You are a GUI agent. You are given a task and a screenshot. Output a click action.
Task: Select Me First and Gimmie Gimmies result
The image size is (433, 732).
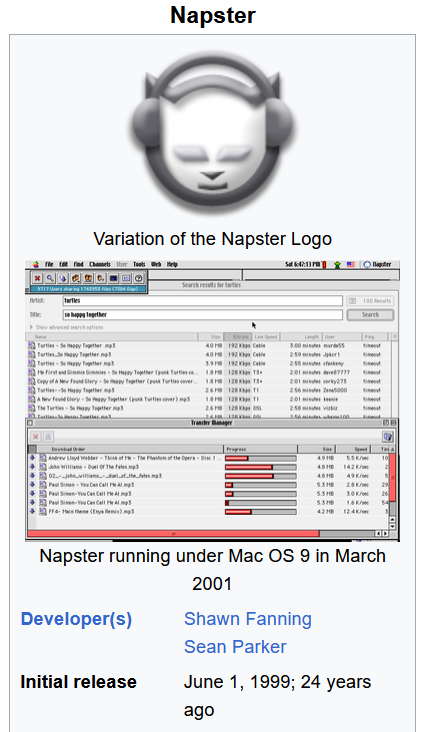[x=208, y=372]
